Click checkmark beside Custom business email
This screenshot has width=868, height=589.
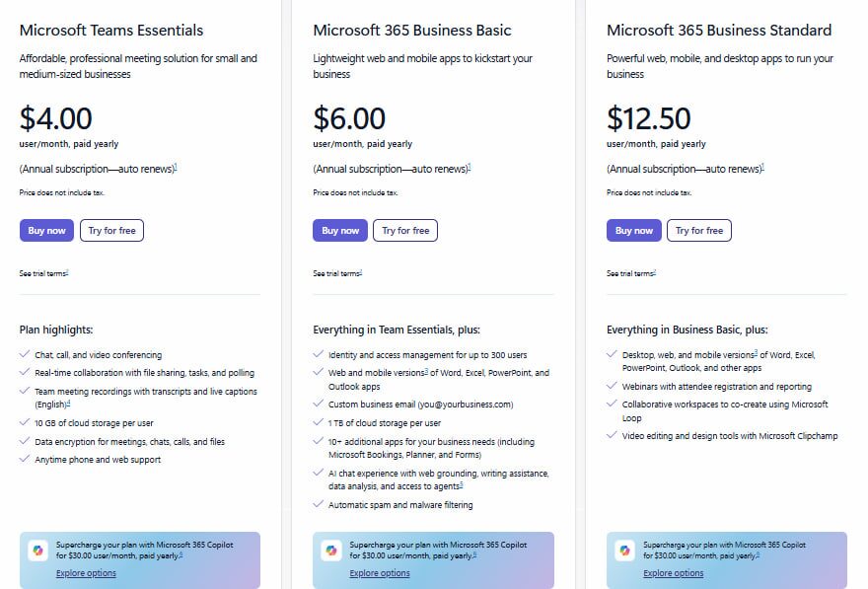[x=318, y=405]
